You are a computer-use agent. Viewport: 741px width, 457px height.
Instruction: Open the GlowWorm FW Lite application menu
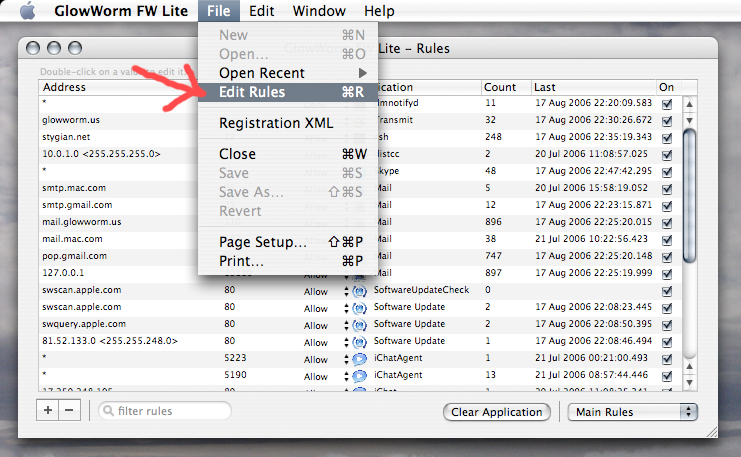pyautogui.click(x=121, y=10)
